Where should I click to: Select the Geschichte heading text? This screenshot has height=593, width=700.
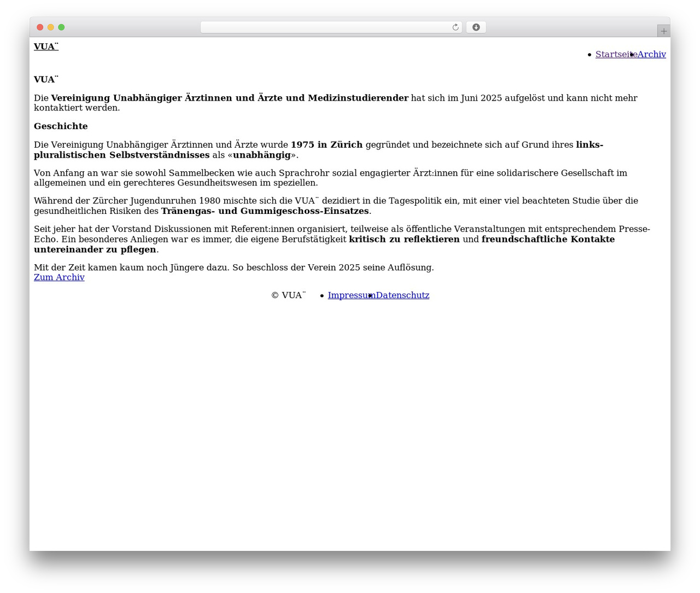point(61,126)
